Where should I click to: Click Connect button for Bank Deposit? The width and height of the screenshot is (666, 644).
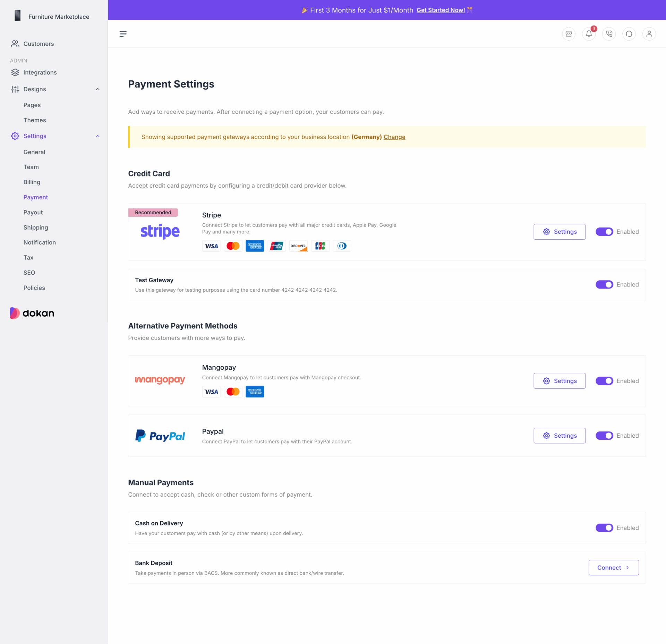point(614,567)
